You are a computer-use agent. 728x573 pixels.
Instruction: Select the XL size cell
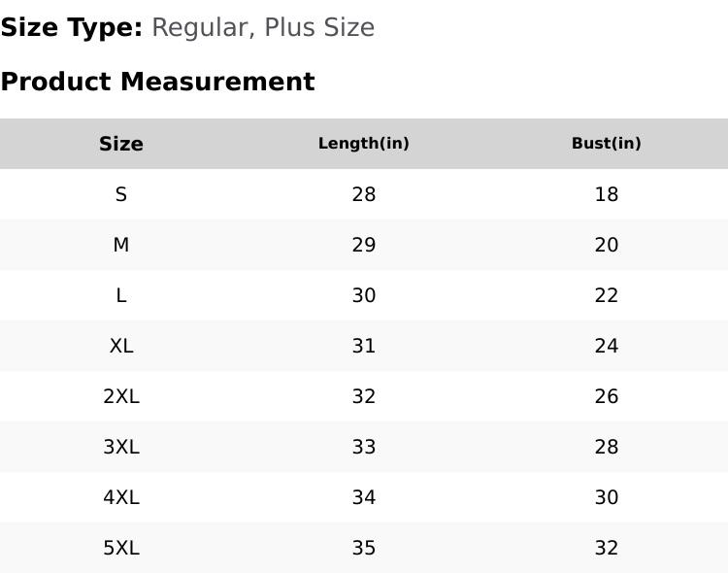(121, 346)
